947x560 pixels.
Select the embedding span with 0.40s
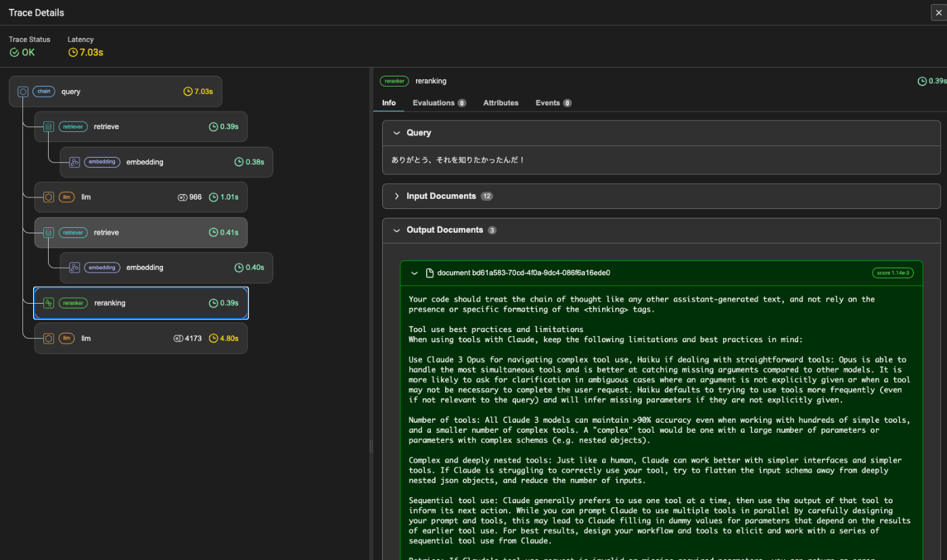[x=166, y=268]
